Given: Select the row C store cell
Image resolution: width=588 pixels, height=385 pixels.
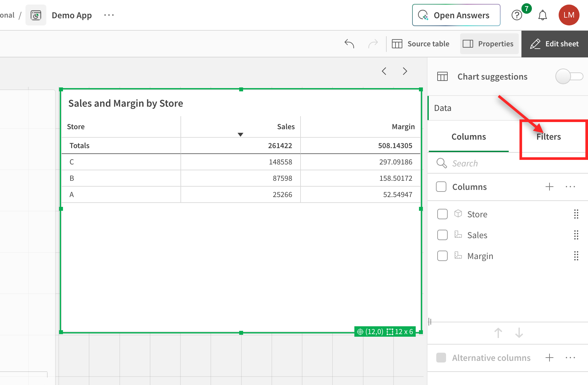Looking at the screenshot, I should [x=121, y=162].
